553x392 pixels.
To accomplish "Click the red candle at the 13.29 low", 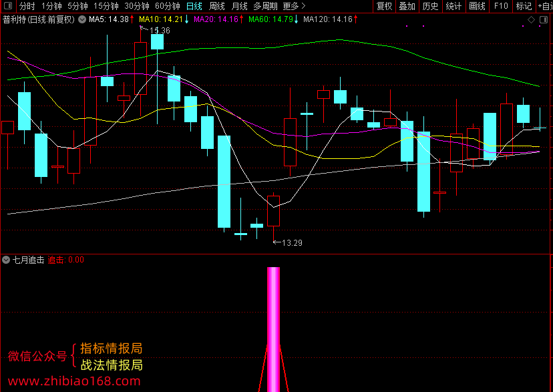I will pyautogui.click(x=273, y=211).
